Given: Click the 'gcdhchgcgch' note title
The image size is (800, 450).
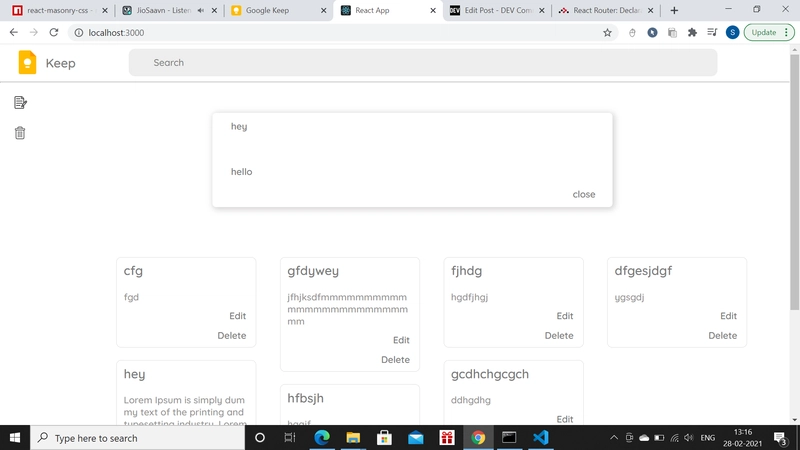Looking at the screenshot, I should coord(490,374).
